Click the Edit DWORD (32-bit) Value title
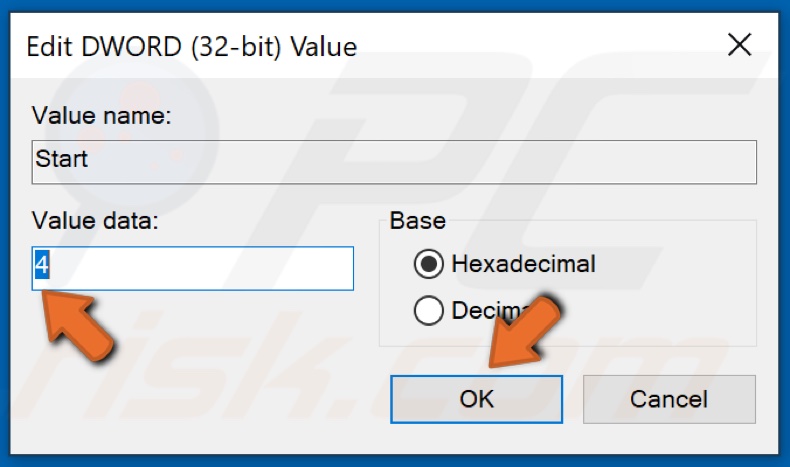The height and width of the screenshot is (467, 790). (191, 47)
